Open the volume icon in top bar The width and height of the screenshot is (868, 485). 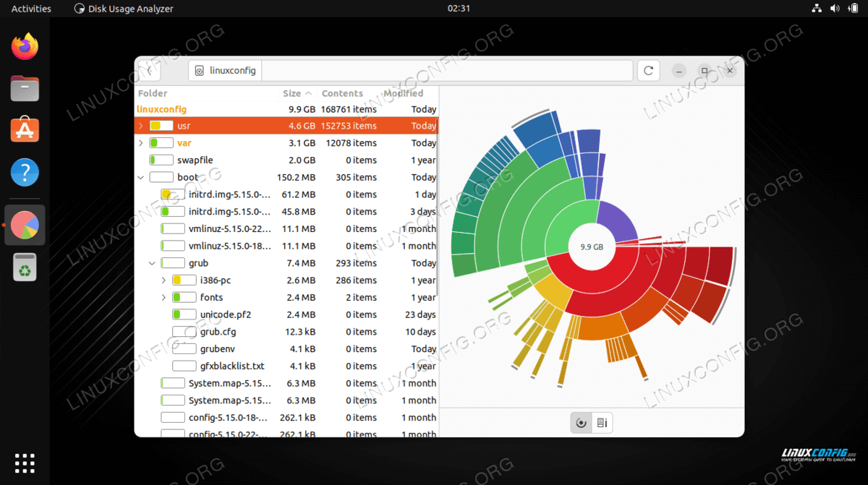coord(834,9)
